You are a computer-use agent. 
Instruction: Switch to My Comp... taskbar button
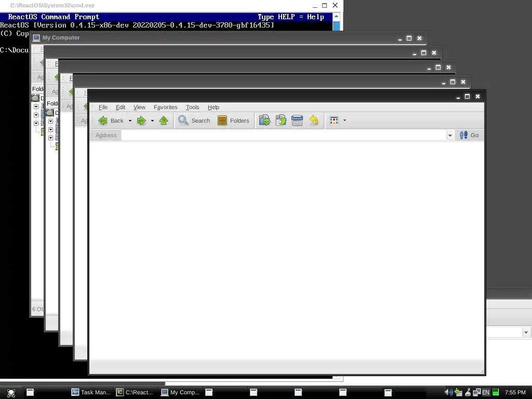[x=180, y=392]
